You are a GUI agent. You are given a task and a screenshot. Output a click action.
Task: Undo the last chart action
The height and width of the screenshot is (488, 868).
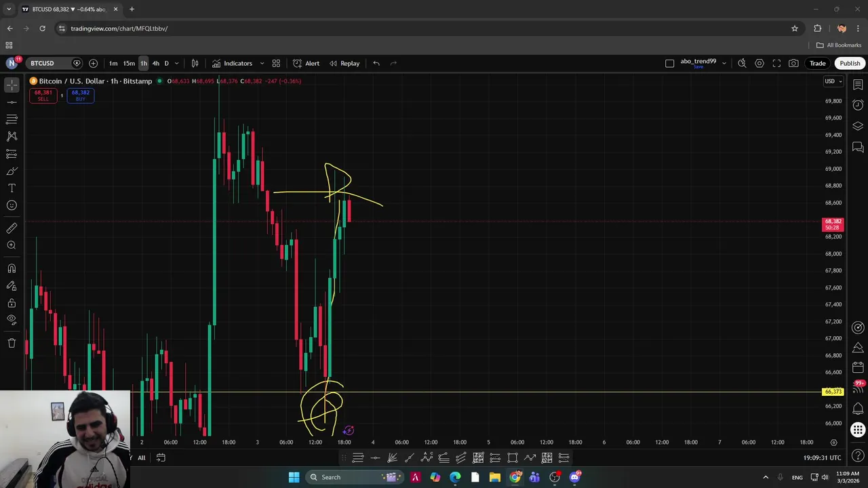pos(376,63)
